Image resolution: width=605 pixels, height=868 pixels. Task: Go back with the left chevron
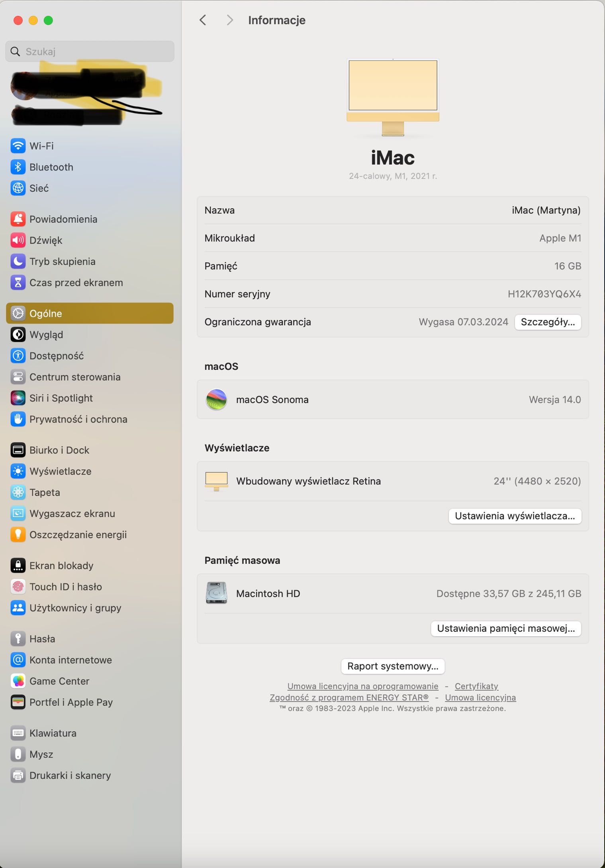[203, 20]
